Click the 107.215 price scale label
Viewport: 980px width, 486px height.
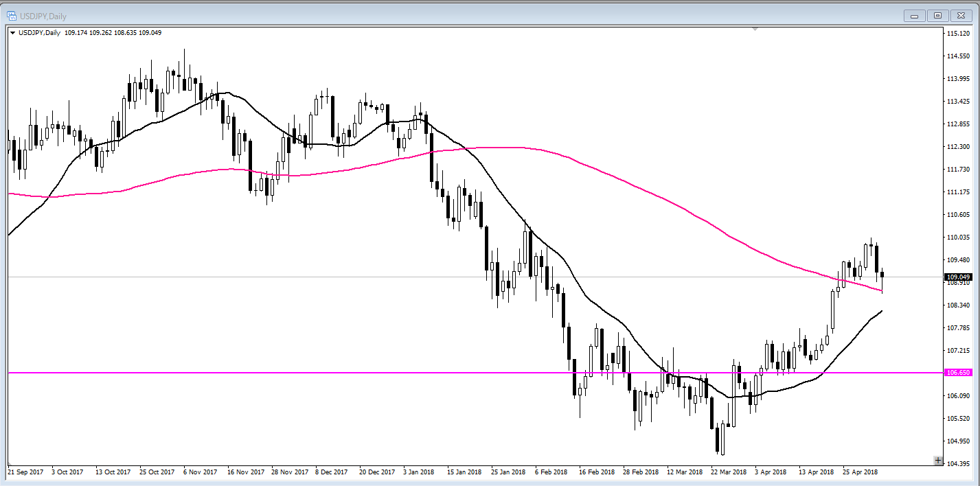[x=957, y=350]
